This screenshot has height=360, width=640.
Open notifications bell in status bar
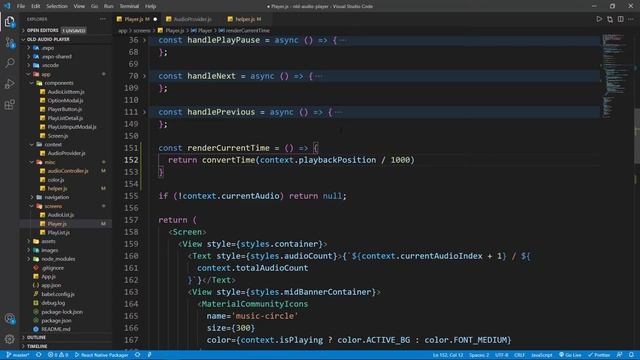click(631, 355)
